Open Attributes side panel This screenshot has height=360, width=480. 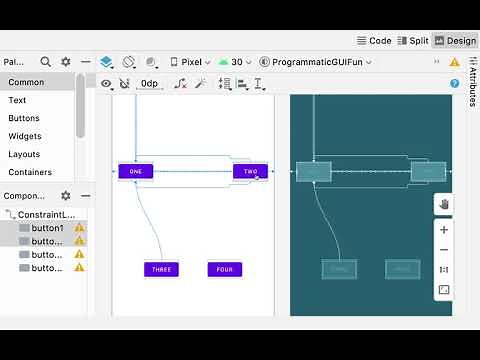472,82
